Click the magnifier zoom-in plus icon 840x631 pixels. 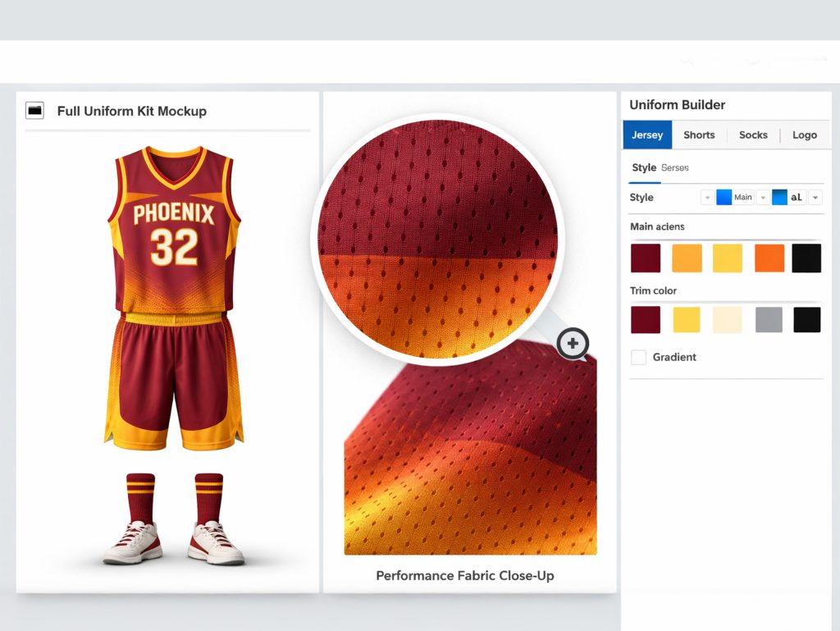(x=573, y=343)
